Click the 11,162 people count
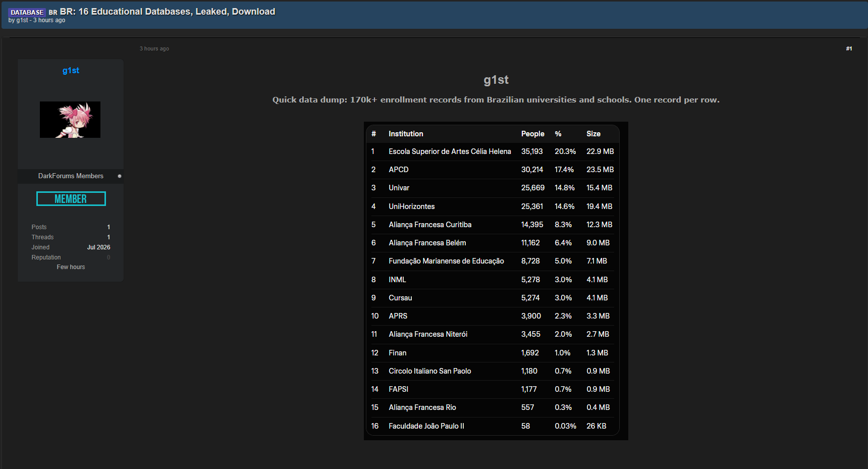Screen dimensions: 868x469 click(x=530, y=243)
